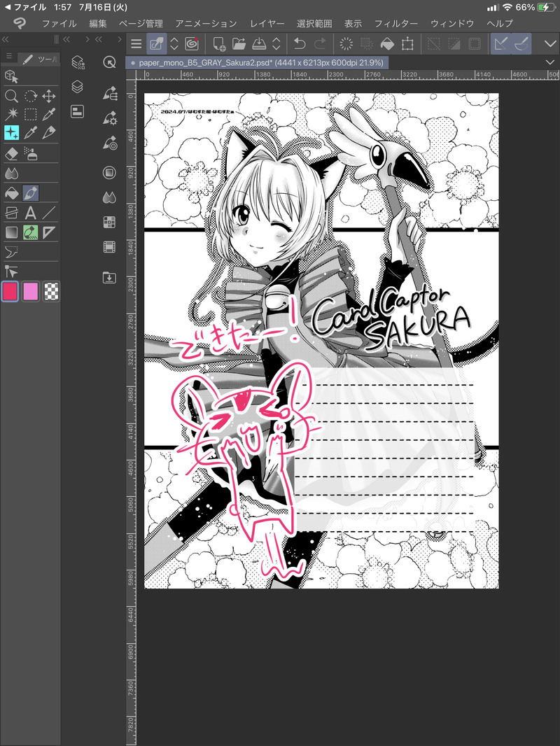Screen dimensions: 560x746
Task: Select the highlighted marker brush tool
Action: (x=31, y=193)
